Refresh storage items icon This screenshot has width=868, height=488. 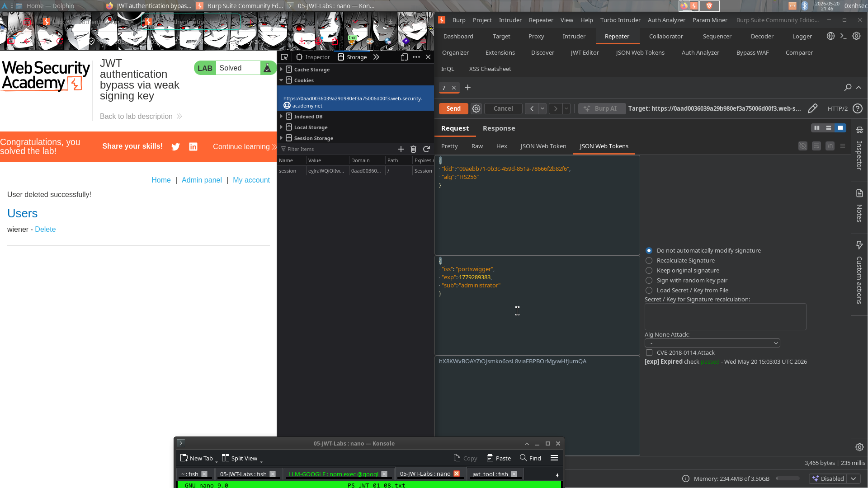(x=426, y=149)
